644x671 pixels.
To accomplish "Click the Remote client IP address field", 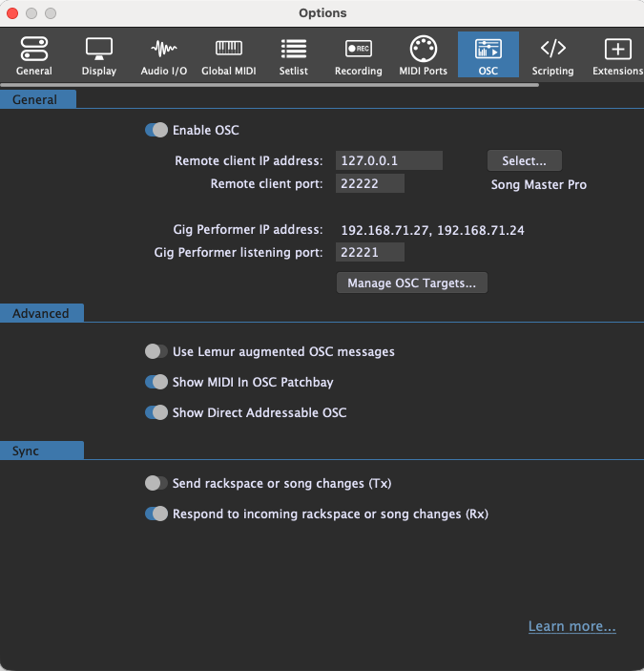I will tap(388, 161).
